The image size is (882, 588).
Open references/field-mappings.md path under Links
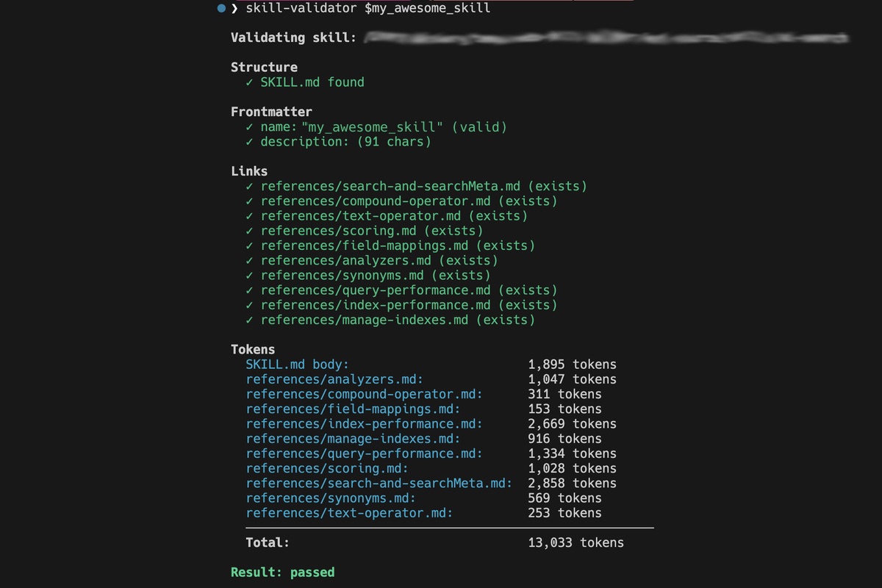[x=365, y=245]
